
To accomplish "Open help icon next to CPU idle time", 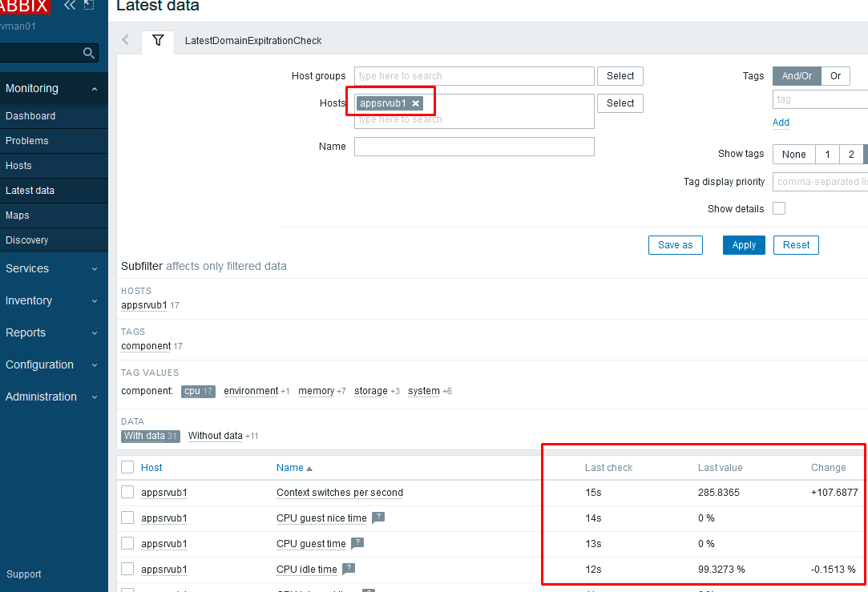I will (x=349, y=569).
